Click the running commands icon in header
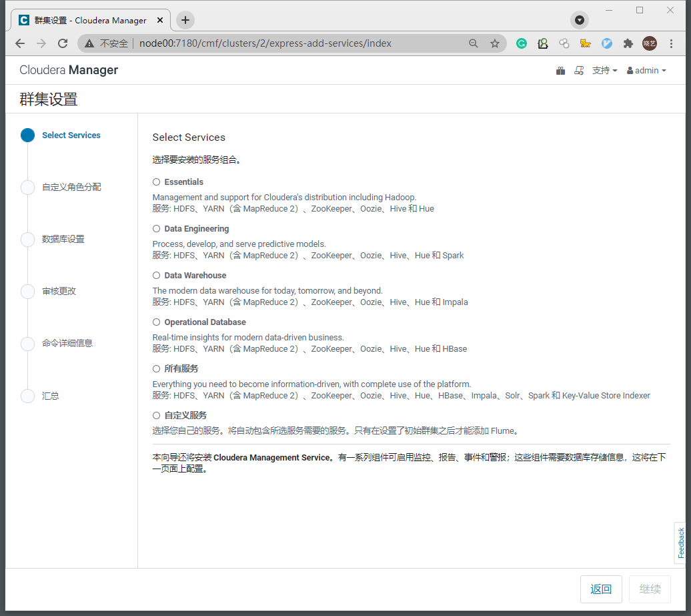The image size is (691, 616). point(579,71)
